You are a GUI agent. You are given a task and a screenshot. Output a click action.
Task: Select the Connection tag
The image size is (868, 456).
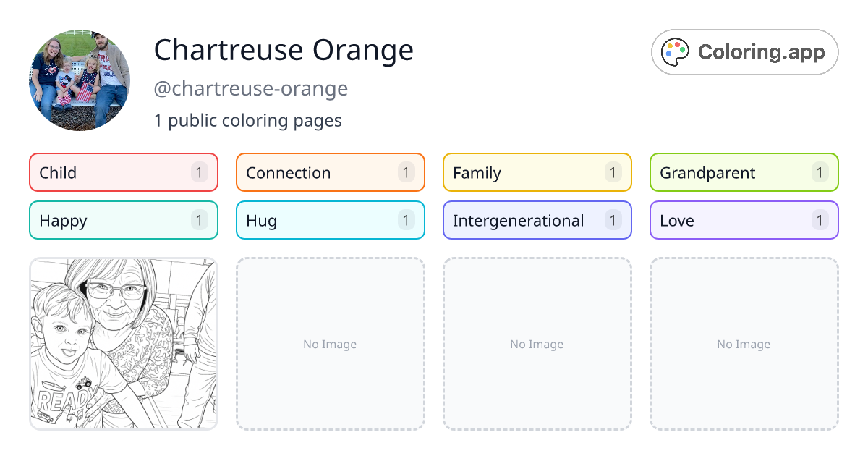pos(330,172)
